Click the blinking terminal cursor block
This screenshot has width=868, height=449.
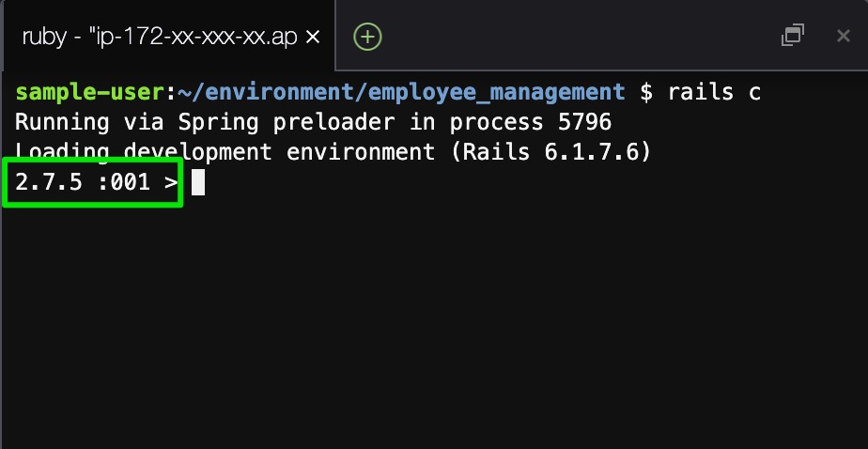pyautogui.click(x=198, y=182)
